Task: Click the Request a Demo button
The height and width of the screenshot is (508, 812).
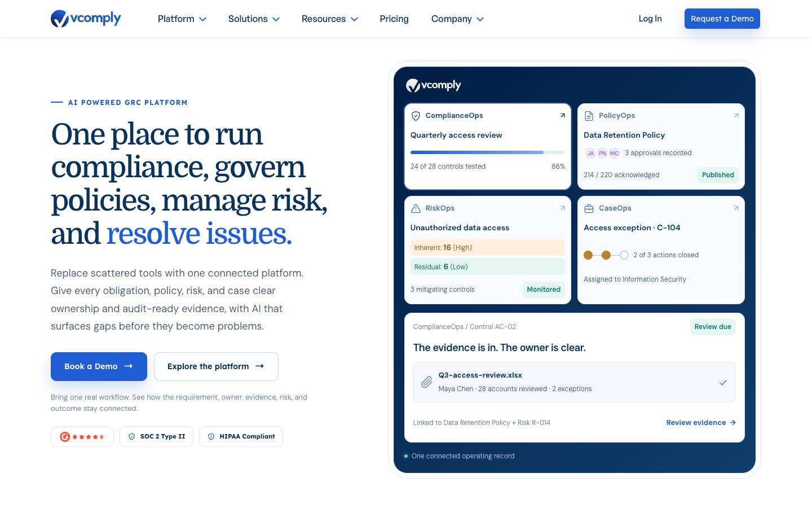Action: 722,19
